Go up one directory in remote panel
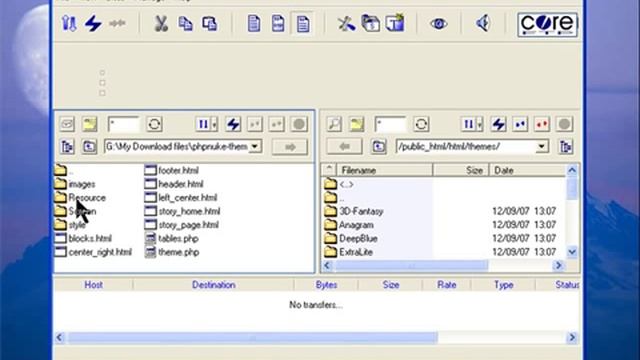The image size is (640, 360). [x=378, y=147]
